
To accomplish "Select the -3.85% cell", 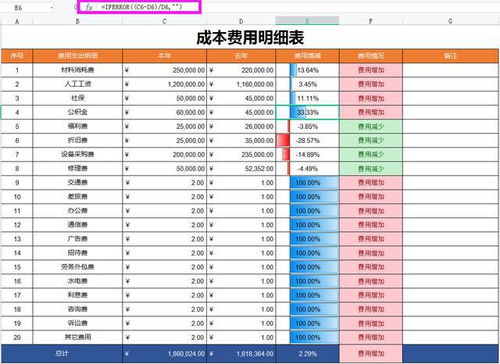I will click(x=307, y=126).
